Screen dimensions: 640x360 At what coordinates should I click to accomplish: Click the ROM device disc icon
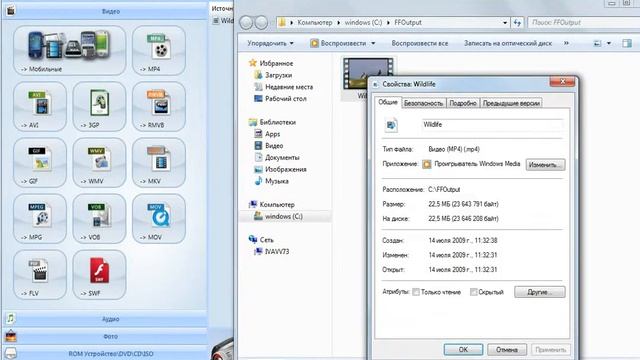[11, 353]
